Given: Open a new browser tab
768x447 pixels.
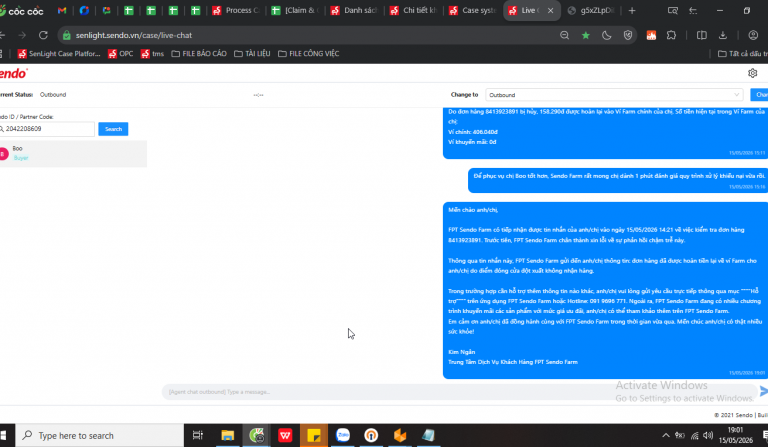Looking at the screenshot, I should pyautogui.click(x=632, y=10).
